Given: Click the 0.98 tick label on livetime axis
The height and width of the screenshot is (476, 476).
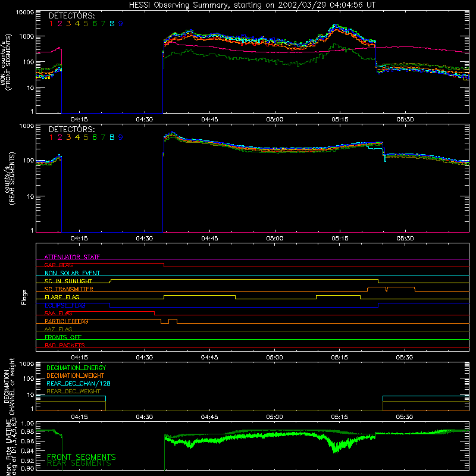Looking at the screenshot, I should [27, 431].
